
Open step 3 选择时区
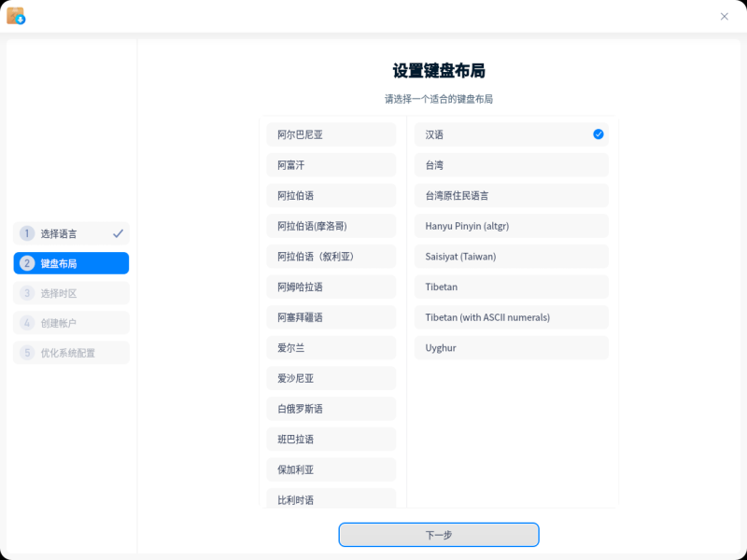point(72,293)
